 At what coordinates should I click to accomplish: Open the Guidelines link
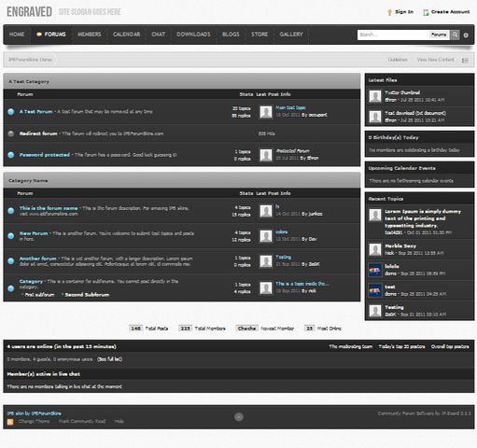tap(398, 60)
